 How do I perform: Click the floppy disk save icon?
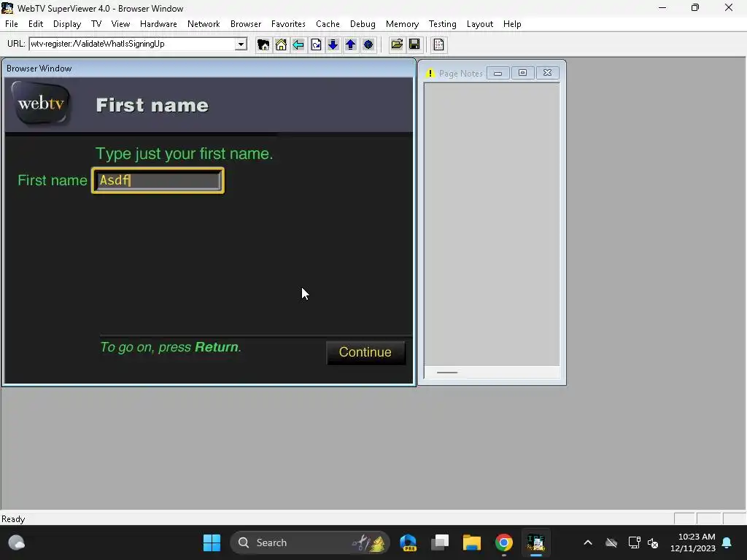coord(414,44)
